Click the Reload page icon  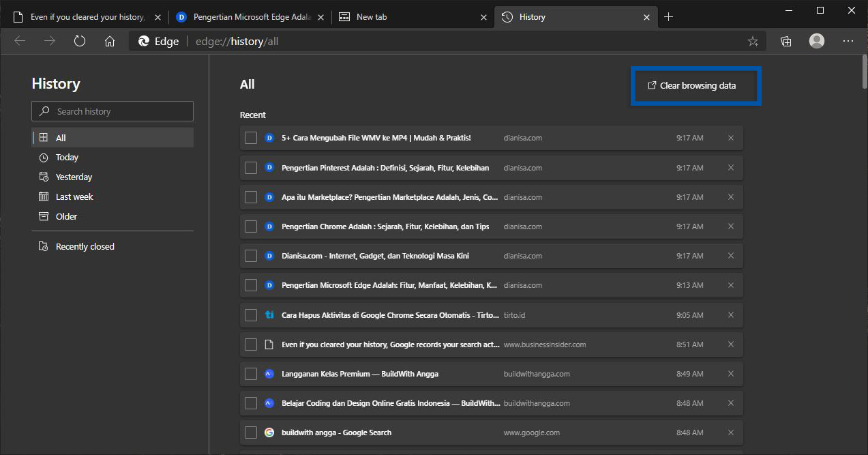[x=79, y=41]
